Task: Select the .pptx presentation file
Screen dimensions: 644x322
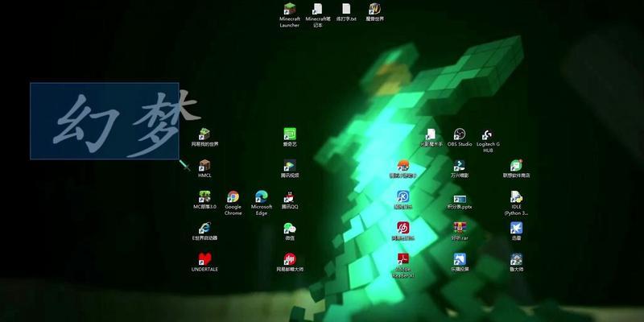Action: pyautogui.click(x=459, y=200)
